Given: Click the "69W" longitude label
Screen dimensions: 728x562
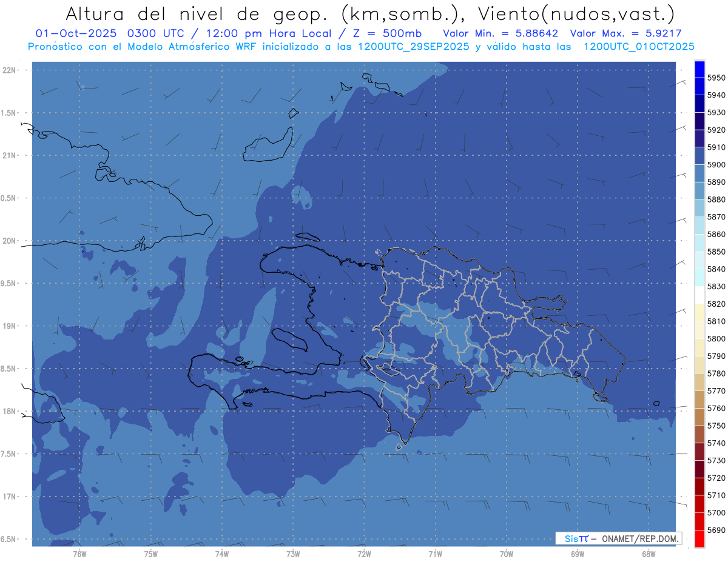Looking at the screenshot, I should (x=578, y=554).
